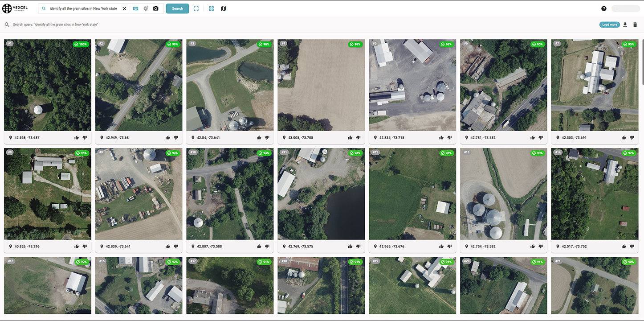Dislike the result at 42.769, -73.575
The width and height of the screenshot is (644, 321).
[359, 246]
